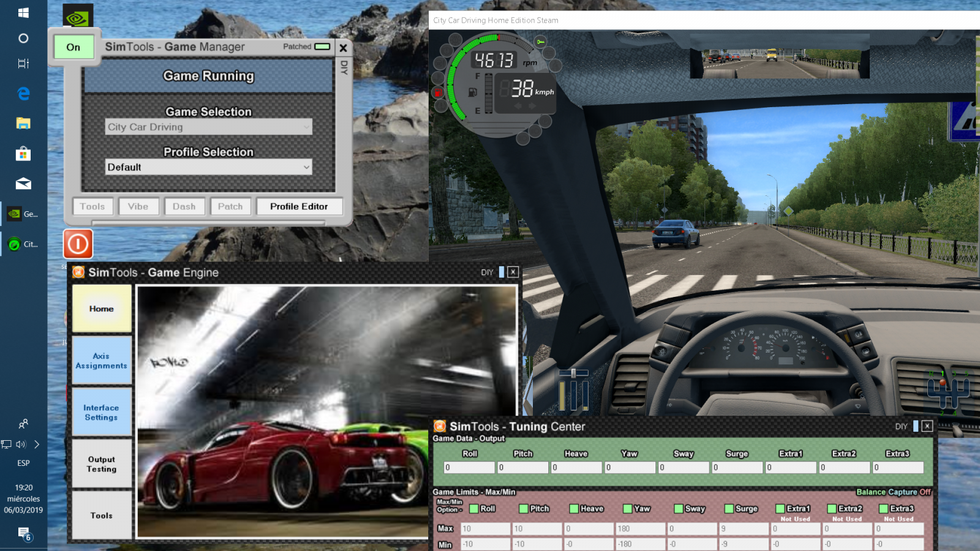This screenshot has width=980, height=551.
Task: Toggle the Game Manager On switch
Action: pyautogui.click(x=73, y=47)
